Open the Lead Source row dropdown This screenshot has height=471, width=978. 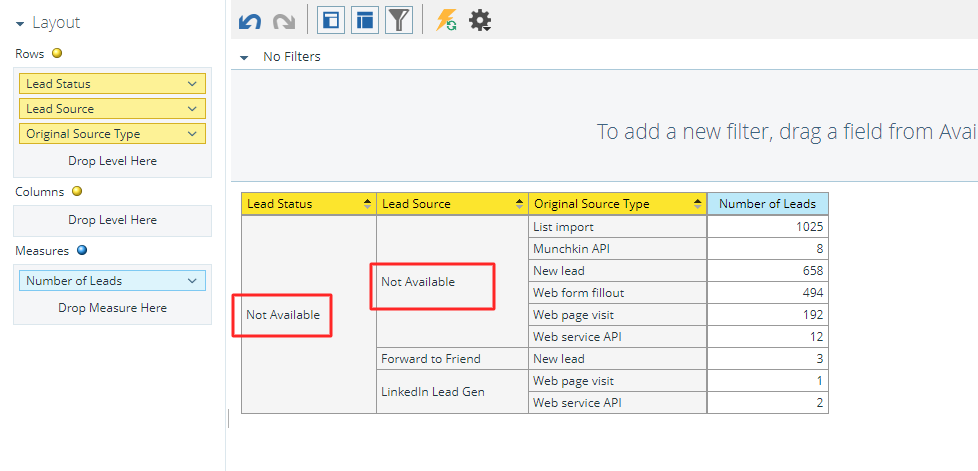pos(192,109)
